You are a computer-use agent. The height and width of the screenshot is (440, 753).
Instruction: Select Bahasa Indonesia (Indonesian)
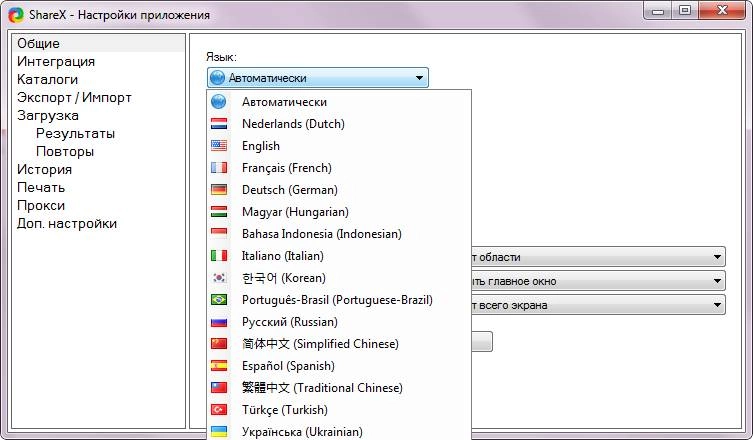point(339,234)
